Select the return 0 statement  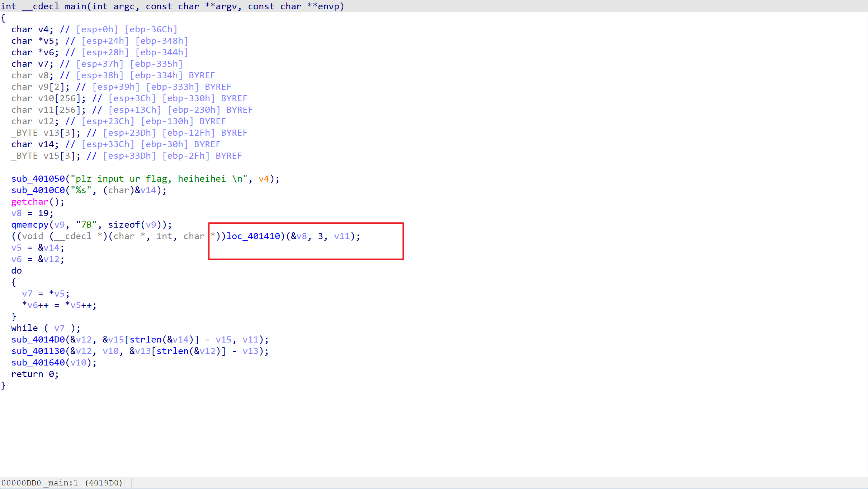(x=33, y=374)
